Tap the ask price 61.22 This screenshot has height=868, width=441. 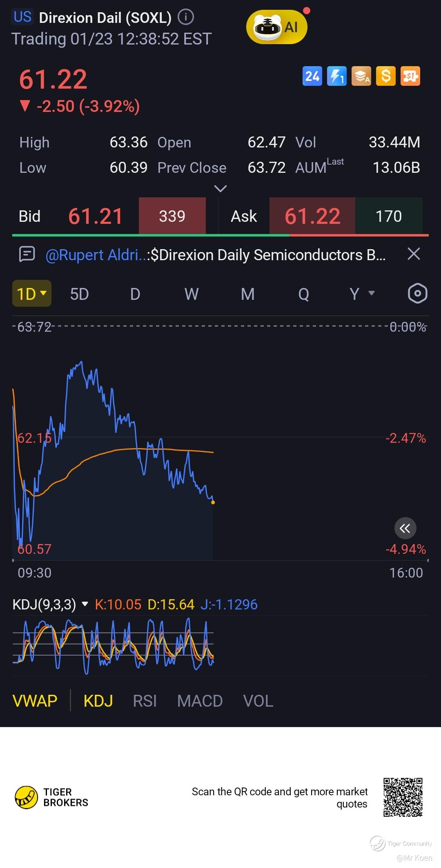[312, 216]
